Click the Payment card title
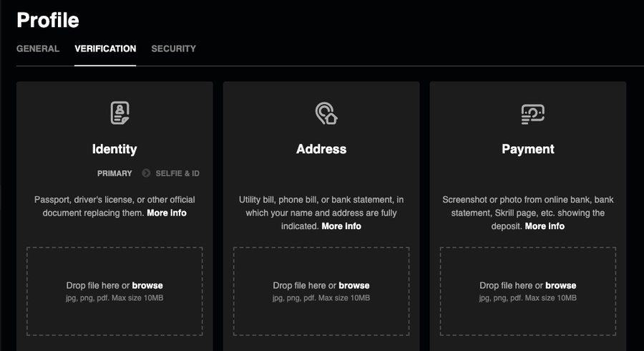 pyautogui.click(x=528, y=149)
